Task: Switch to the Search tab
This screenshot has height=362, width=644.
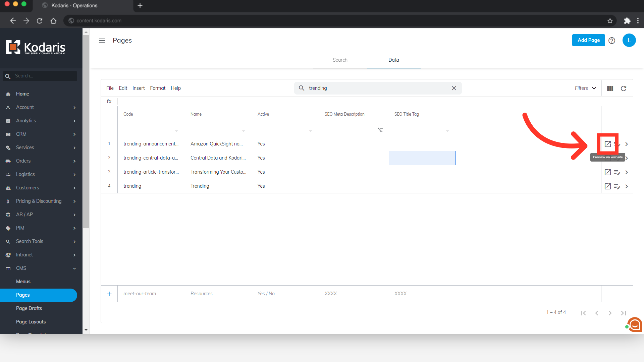Action: pyautogui.click(x=340, y=60)
